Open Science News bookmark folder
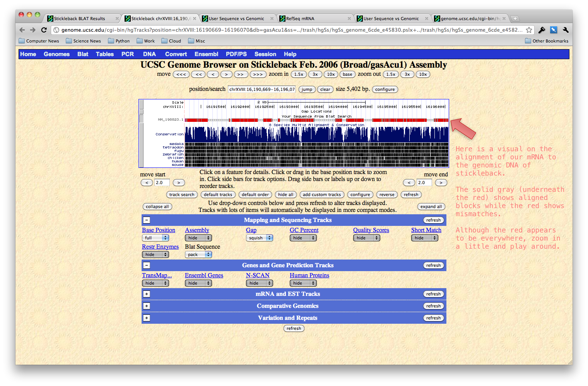 pos(83,41)
